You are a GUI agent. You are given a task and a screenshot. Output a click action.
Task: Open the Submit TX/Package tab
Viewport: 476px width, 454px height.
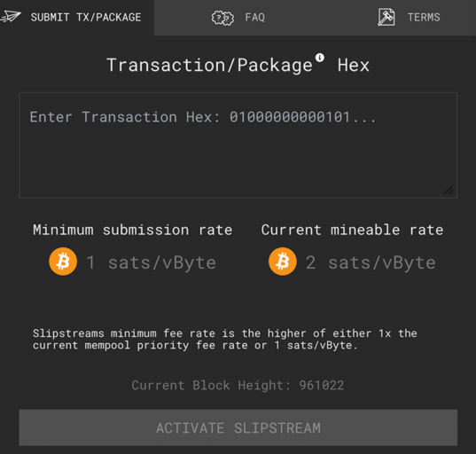pyautogui.click(x=77, y=18)
